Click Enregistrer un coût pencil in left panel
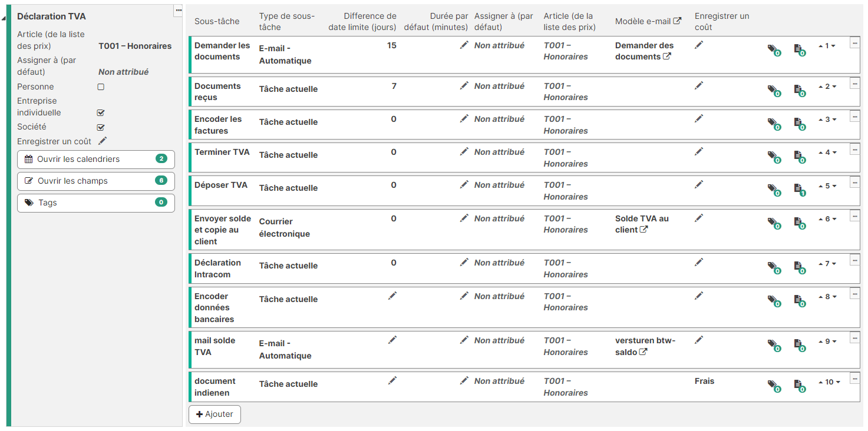Screen dimensions: 868x431 click(103, 141)
